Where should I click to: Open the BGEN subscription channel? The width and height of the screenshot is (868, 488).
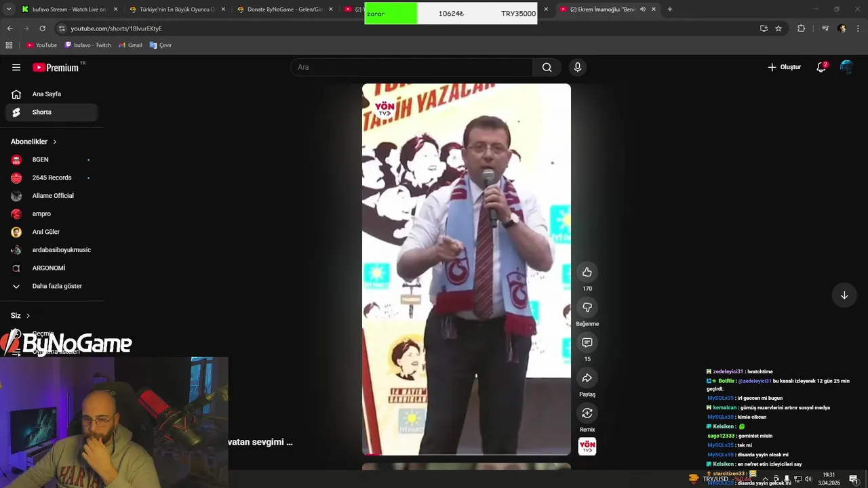52,159
